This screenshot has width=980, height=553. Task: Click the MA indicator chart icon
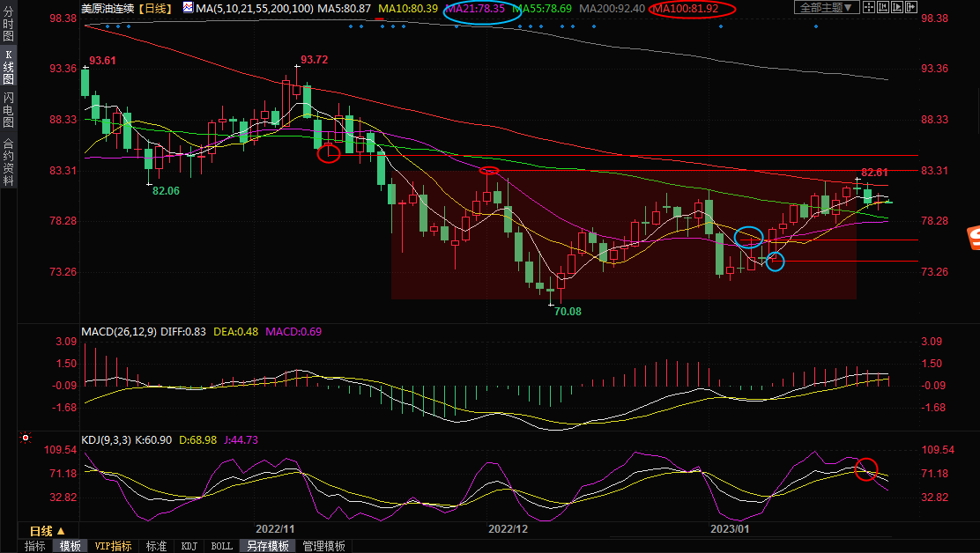point(187,8)
